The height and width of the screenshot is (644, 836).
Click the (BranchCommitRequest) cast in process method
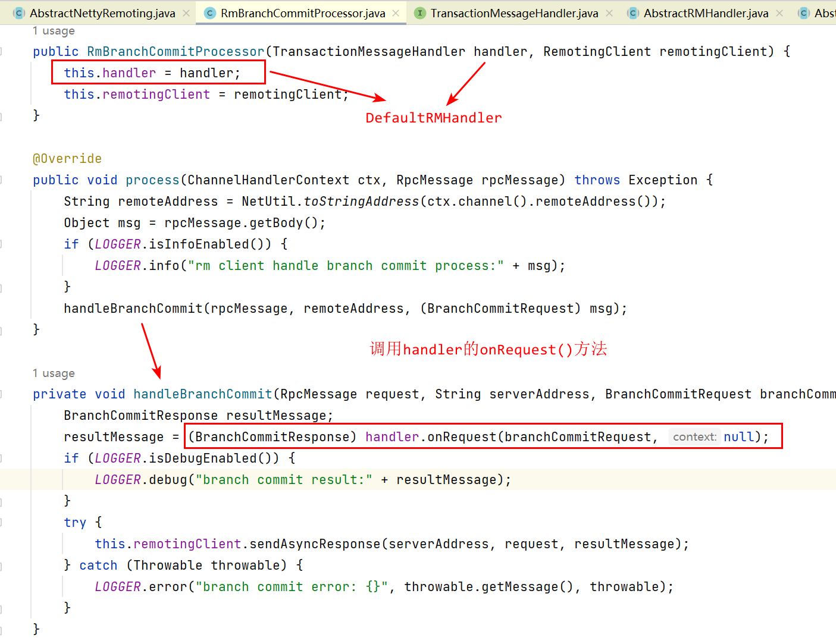pyautogui.click(x=500, y=309)
